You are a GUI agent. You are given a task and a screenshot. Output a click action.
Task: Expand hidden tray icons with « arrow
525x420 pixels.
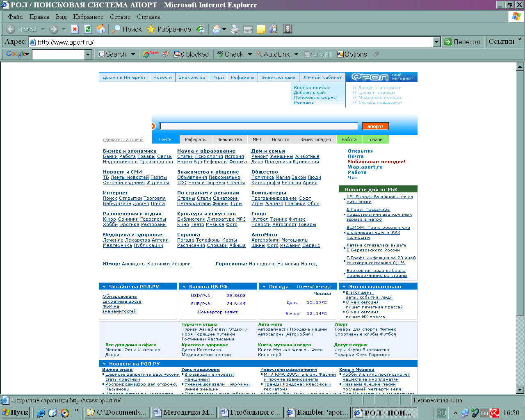[x=456, y=413]
